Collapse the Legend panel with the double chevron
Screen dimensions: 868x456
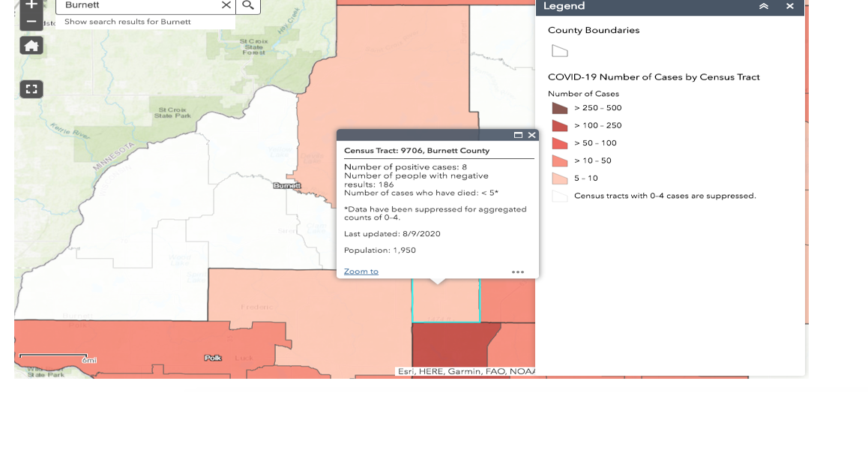(764, 7)
